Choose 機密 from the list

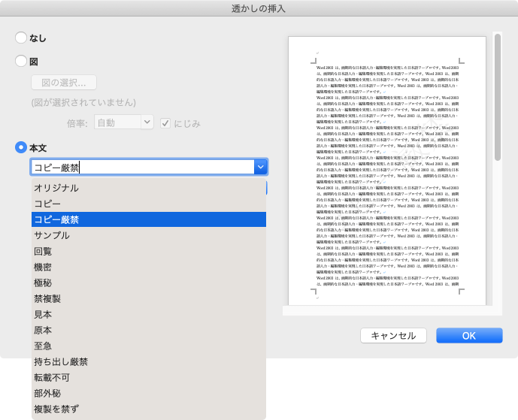tap(149, 267)
